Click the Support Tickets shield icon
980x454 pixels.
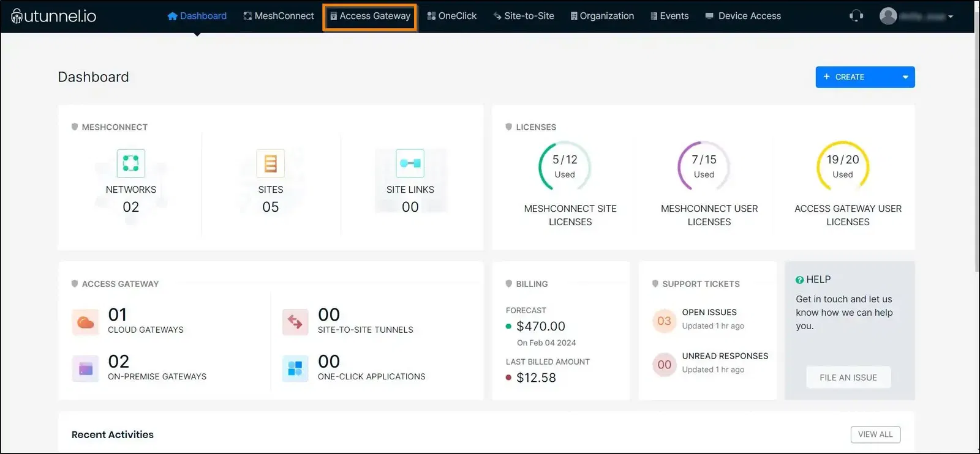click(655, 284)
